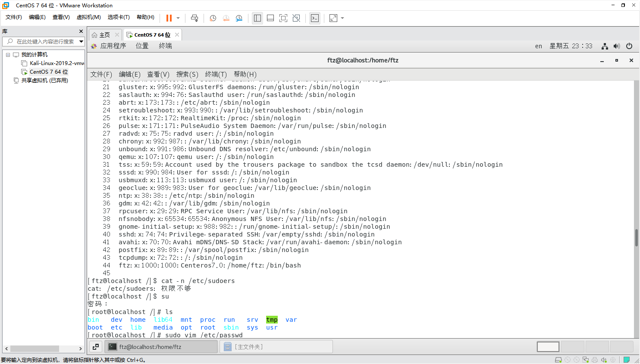This screenshot has height=364, width=640.
Task: Click the en input language indicator
Action: (x=539, y=46)
